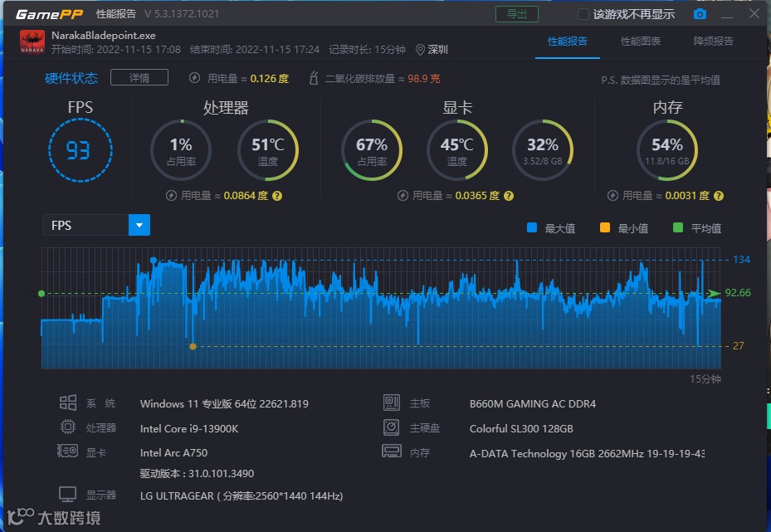The width and height of the screenshot is (771, 532).
Task: Click the GPU temperature 45℃ gauge
Action: pyautogui.click(x=457, y=150)
